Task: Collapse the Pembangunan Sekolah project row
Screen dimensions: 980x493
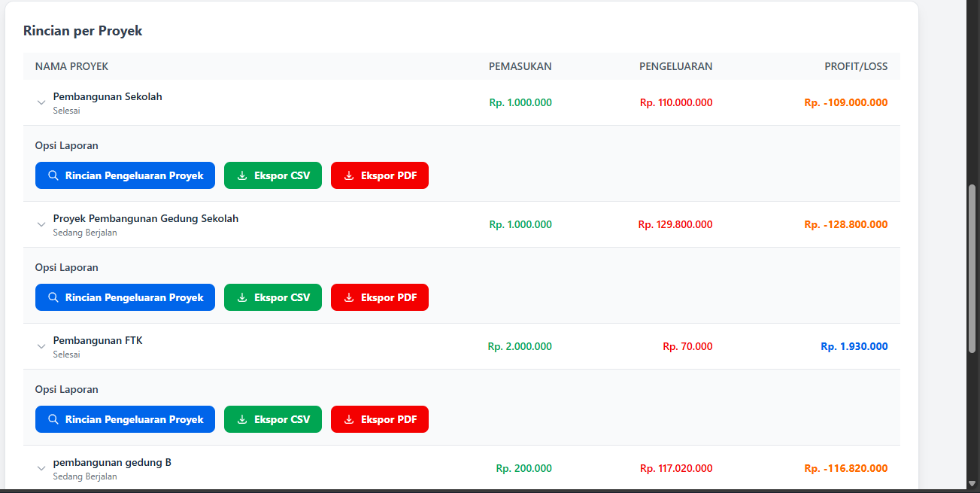Action: [41, 103]
